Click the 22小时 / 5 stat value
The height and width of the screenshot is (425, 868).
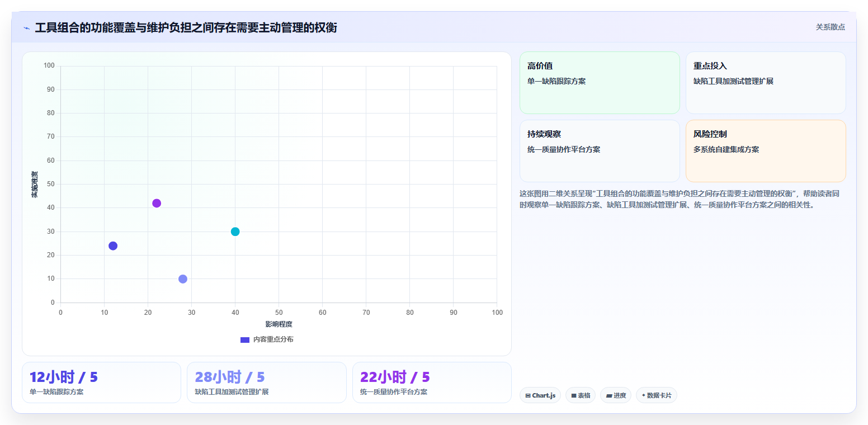[395, 377]
